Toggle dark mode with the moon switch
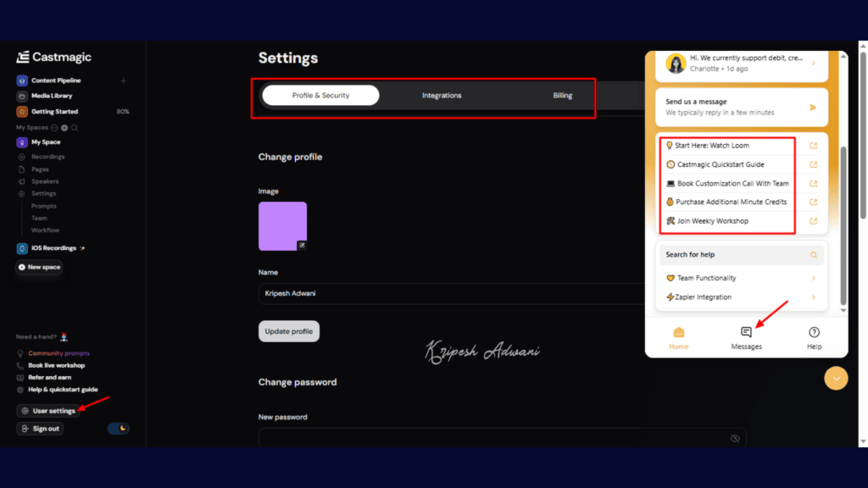The width and height of the screenshot is (868, 488). (119, 428)
